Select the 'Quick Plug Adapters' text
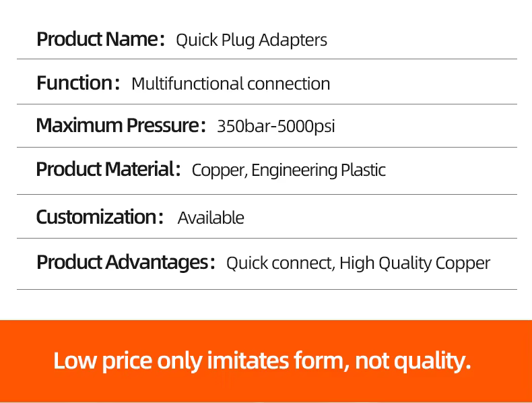 (251, 40)
